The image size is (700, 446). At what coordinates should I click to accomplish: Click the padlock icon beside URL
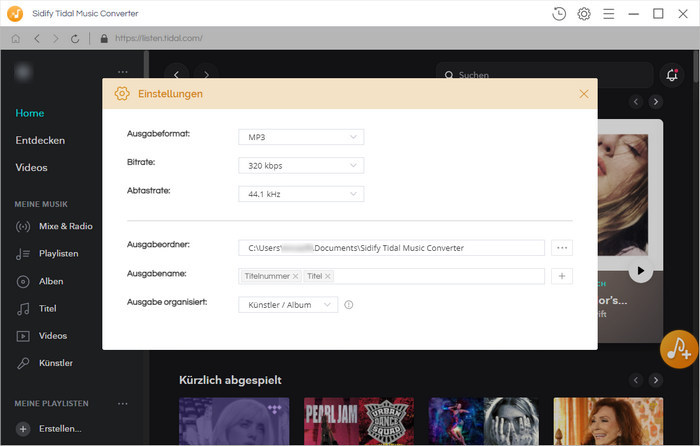coord(104,39)
